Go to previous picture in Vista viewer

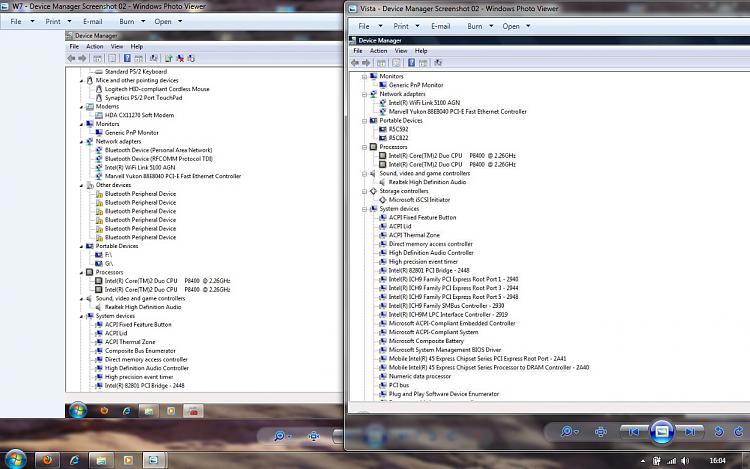pos(634,432)
